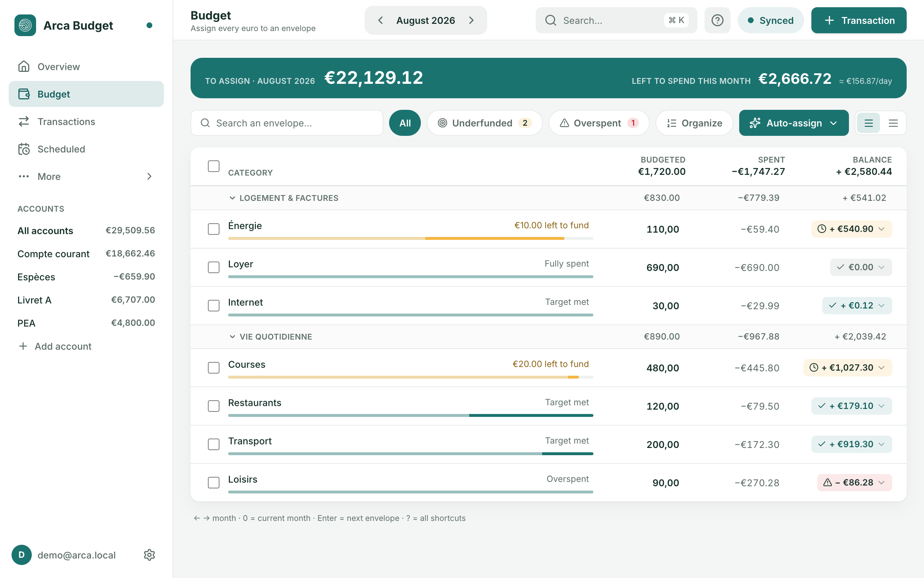Viewport: 924px width, 578px height.
Task: Open the Overview page
Action: coord(86,66)
